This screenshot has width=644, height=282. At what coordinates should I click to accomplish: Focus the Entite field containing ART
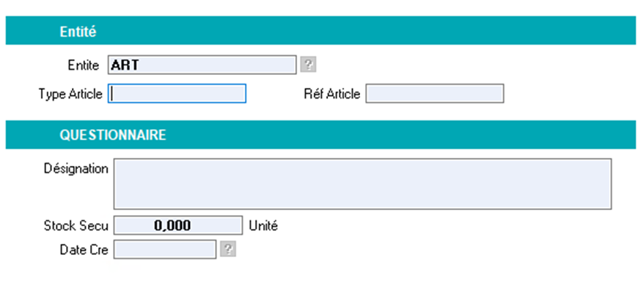pos(202,65)
